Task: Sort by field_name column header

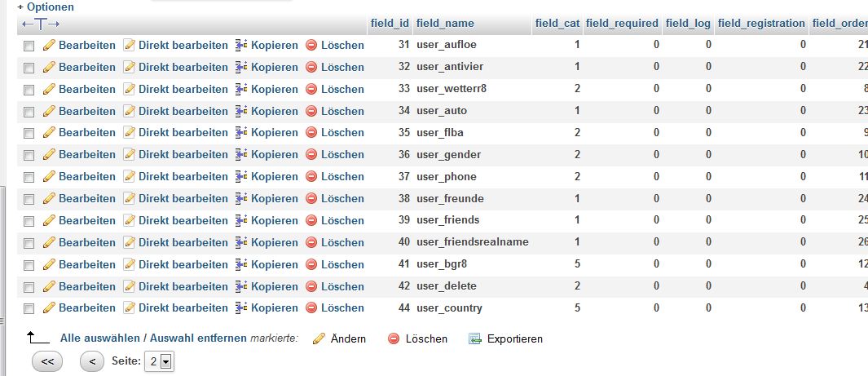Action: point(445,24)
